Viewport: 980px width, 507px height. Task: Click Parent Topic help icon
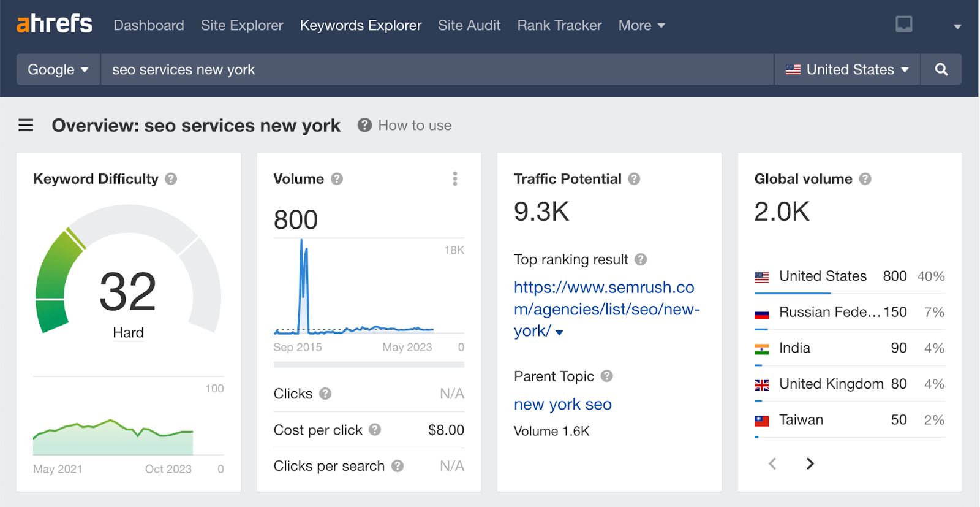tap(606, 376)
